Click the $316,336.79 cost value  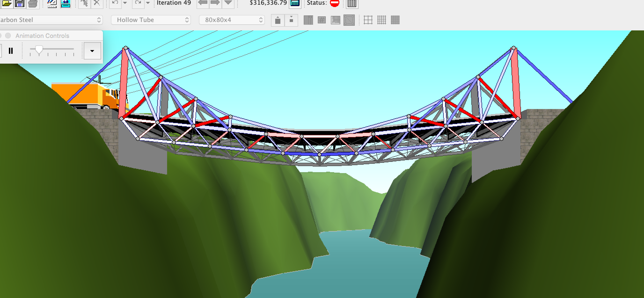268,3
